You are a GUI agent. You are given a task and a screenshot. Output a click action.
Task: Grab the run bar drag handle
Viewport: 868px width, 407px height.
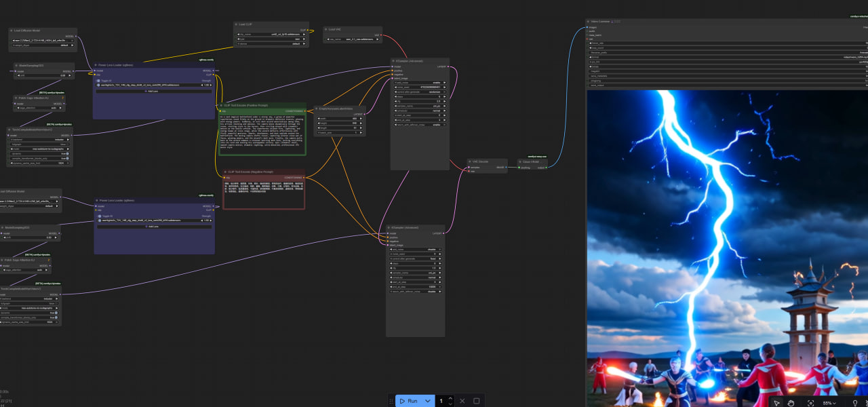point(391,401)
